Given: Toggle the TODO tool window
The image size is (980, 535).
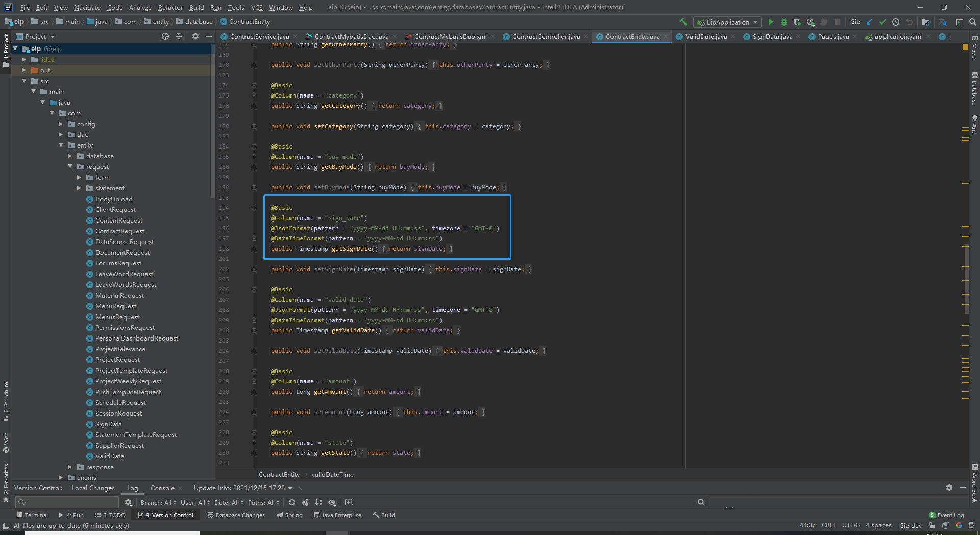Looking at the screenshot, I should pos(110,515).
